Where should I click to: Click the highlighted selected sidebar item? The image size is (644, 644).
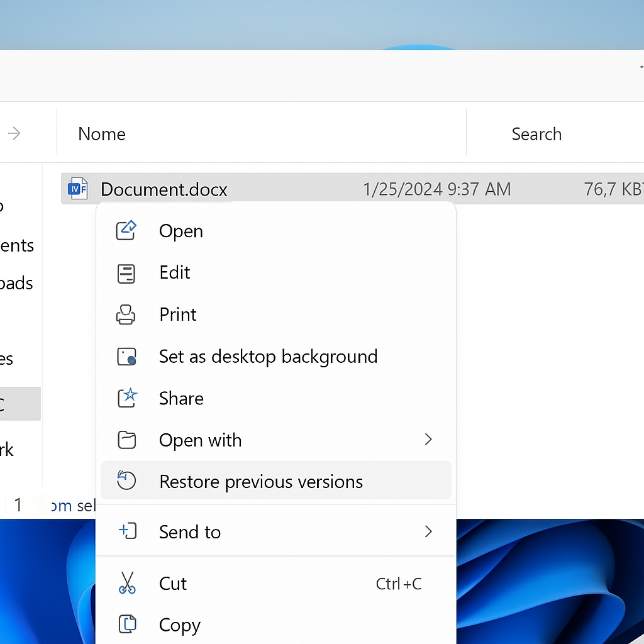point(20,404)
